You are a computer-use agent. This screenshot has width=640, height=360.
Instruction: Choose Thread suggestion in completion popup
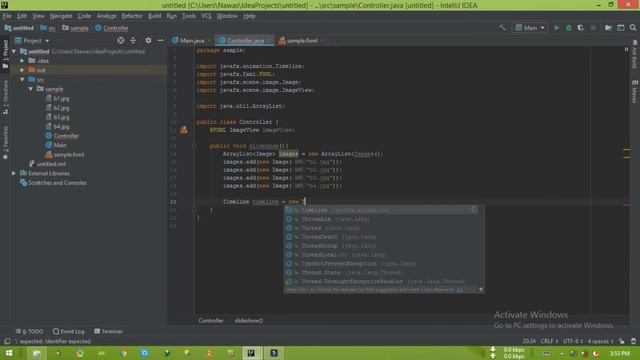pyautogui.click(x=384, y=228)
